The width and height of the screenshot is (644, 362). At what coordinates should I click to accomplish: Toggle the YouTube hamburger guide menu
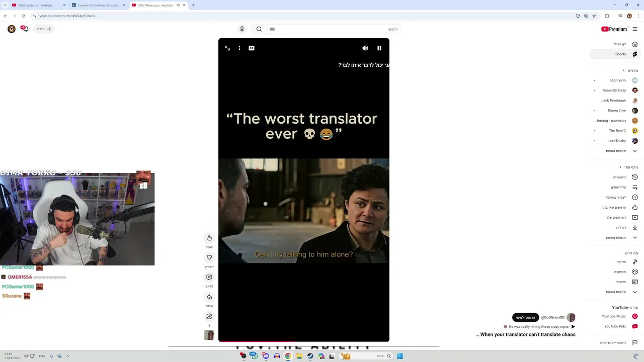point(635,29)
